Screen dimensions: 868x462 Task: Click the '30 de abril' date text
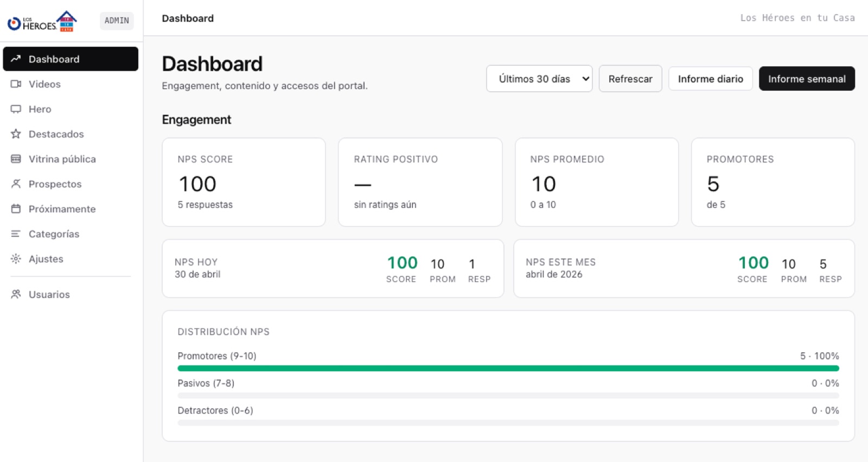[x=197, y=274]
